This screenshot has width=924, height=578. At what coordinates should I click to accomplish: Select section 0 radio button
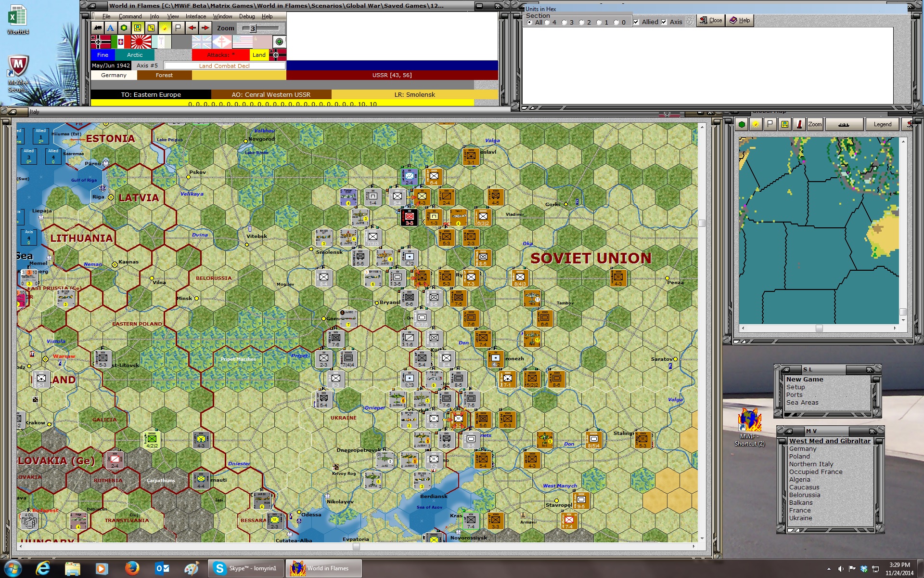coord(616,22)
